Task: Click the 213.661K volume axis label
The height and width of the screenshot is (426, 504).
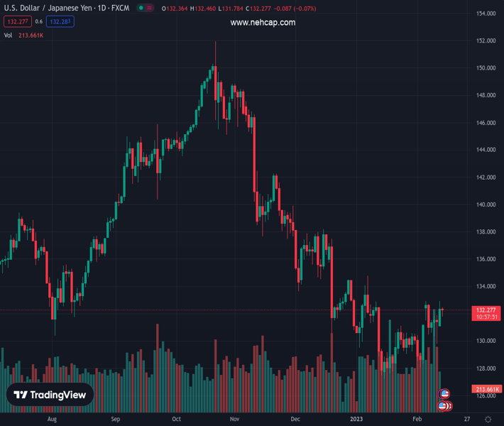Action: click(x=486, y=389)
